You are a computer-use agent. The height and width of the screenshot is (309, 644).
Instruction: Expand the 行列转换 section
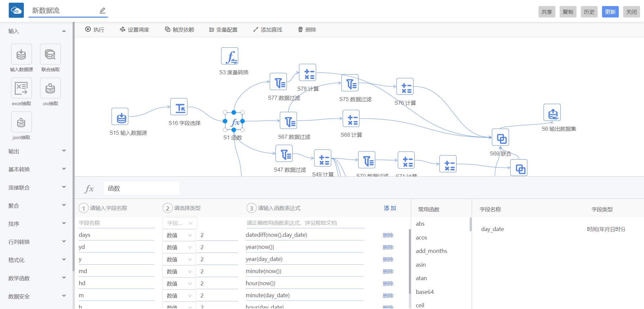click(x=64, y=241)
